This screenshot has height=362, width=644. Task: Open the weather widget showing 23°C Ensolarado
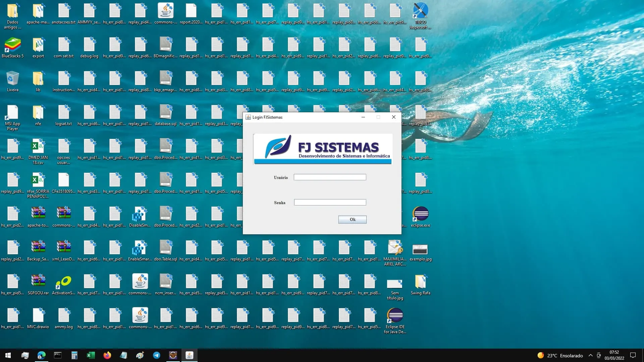tap(560, 355)
